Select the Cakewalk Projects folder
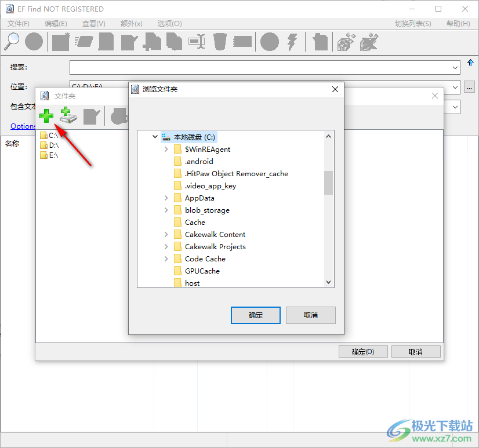The width and height of the screenshot is (479, 448). (x=210, y=246)
